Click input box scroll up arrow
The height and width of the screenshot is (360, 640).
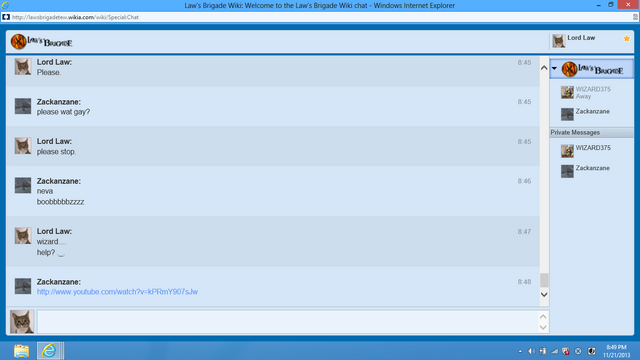(543, 316)
